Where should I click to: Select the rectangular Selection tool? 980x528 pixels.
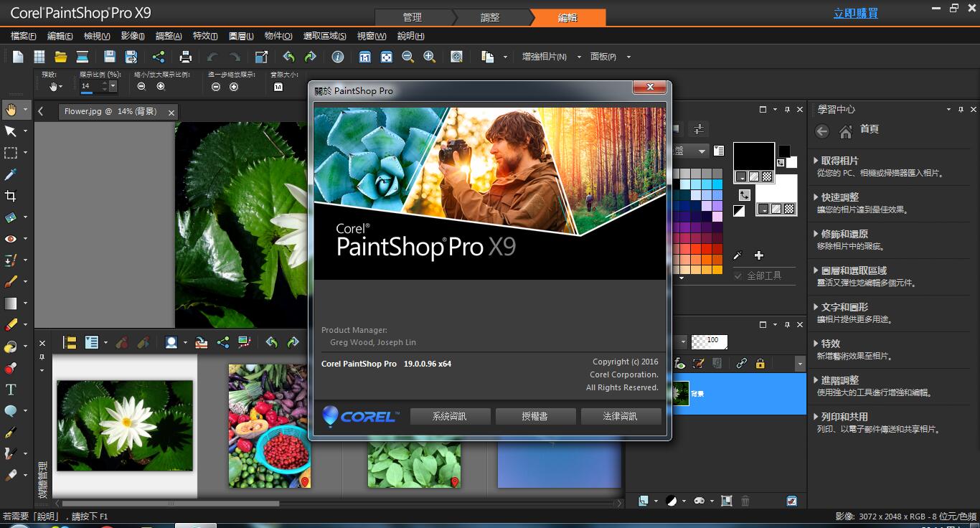pos(11,153)
